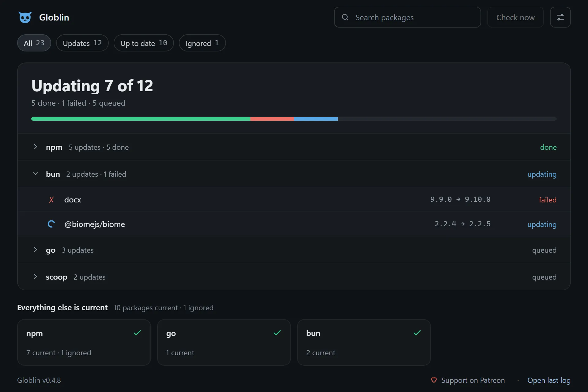This screenshot has width=588, height=392.
Task: Click the green checkmark on the npm card
Action: click(137, 333)
